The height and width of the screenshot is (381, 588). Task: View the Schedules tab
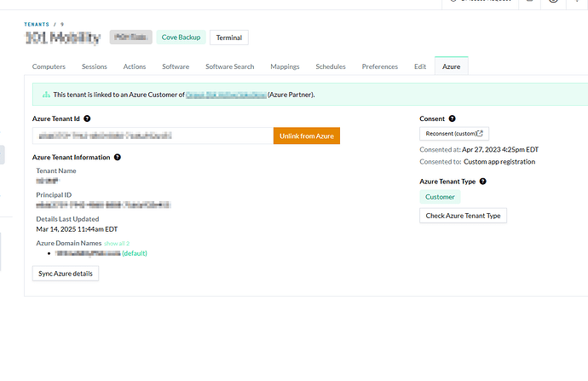pos(331,66)
